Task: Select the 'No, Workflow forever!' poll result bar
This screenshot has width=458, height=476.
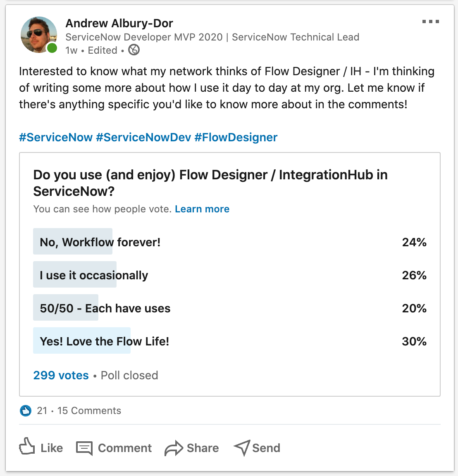Action: 230,241
